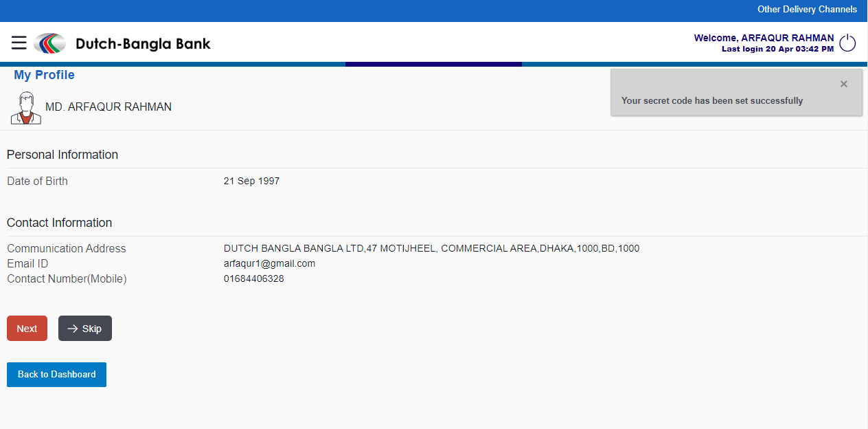The height and width of the screenshot is (429, 868).
Task: Click the arrow icon on Skip
Action: (x=73, y=329)
